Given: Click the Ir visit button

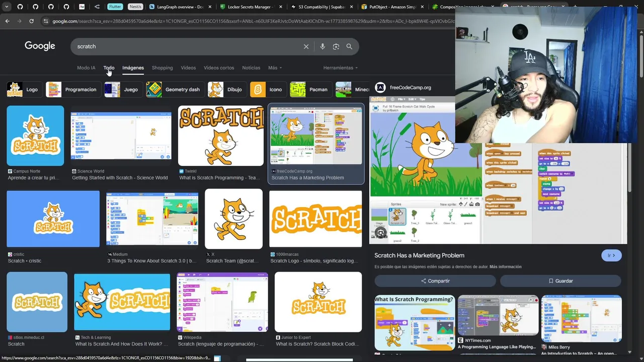Looking at the screenshot, I should 611,255.
